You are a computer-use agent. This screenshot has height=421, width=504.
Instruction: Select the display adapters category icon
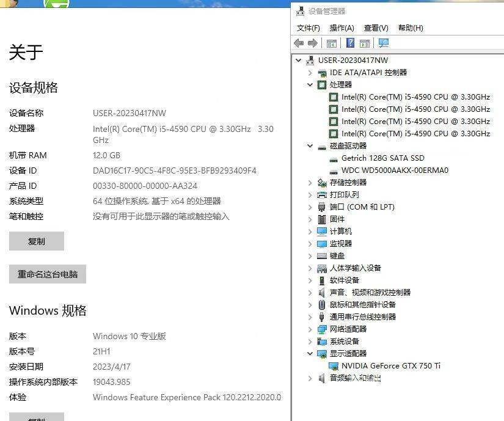pyautogui.click(x=322, y=354)
